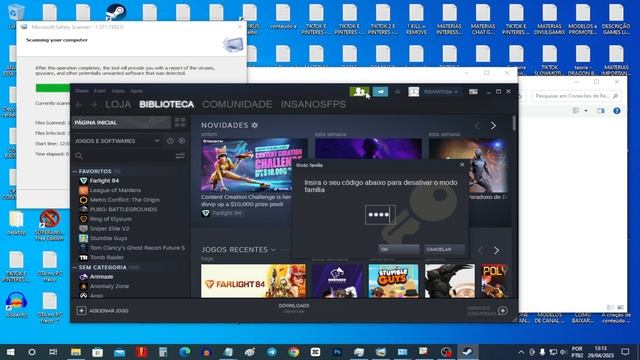Click the Adicionar Jogo plus icon

(x=81, y=311)
